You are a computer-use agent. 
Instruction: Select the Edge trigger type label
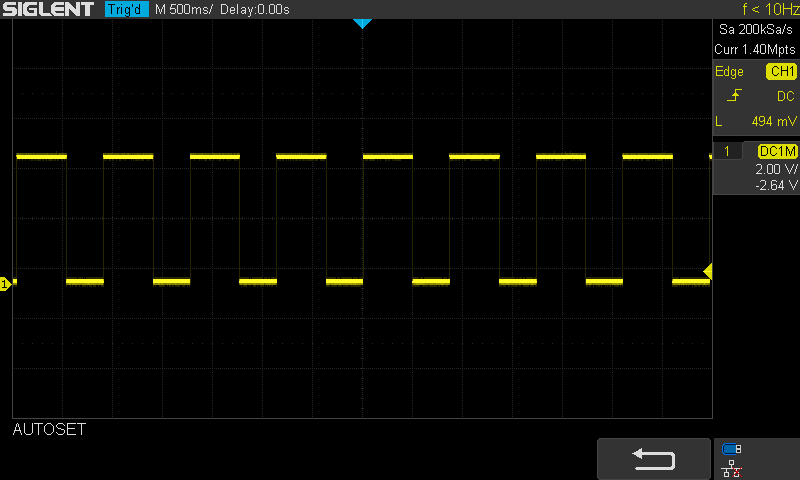pos(729,72)
